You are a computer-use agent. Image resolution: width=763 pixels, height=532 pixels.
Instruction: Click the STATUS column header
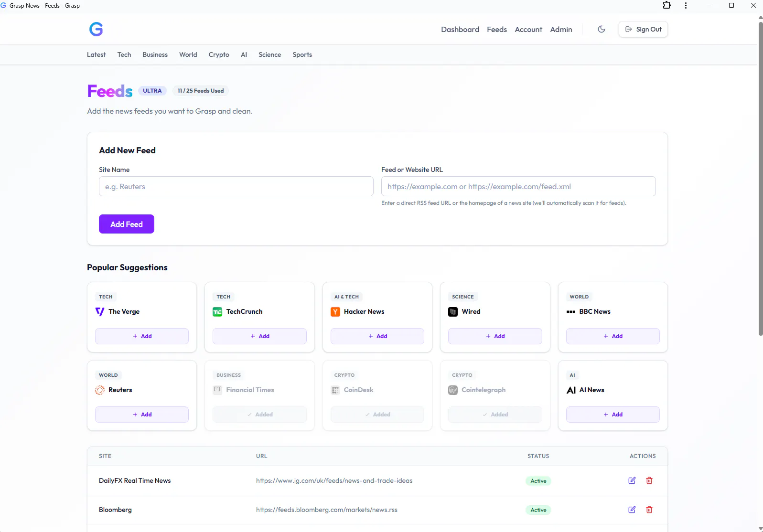(538, 456)
